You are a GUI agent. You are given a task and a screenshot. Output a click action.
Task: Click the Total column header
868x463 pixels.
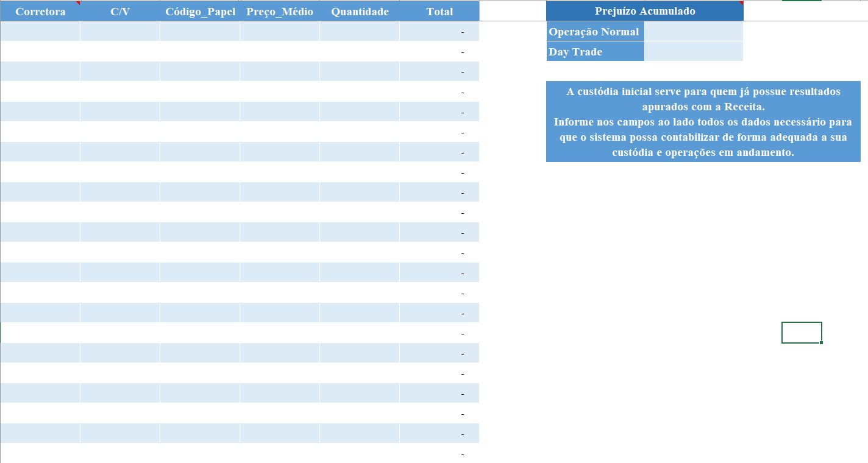click(x=439, y=12)
